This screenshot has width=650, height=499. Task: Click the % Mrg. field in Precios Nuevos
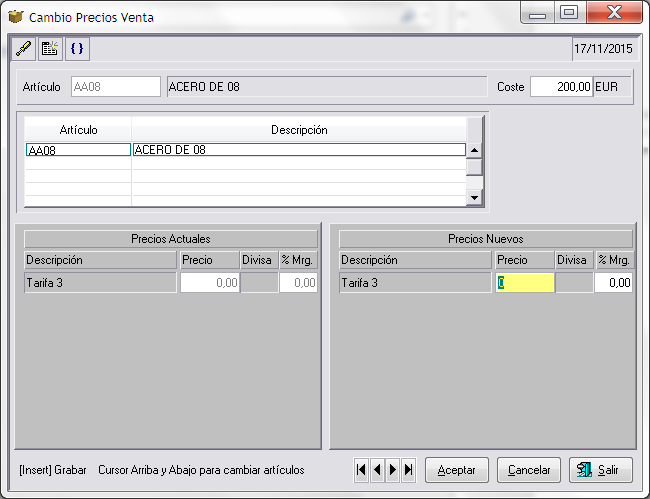pyautogui.click(x=614, y=283)
